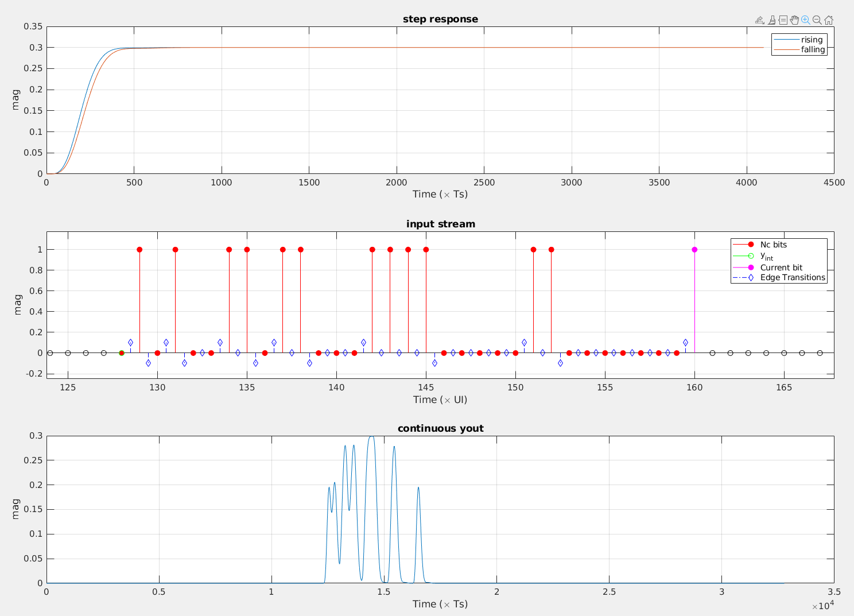Click the 'Time (× UI)' axis label

(440, 400)
